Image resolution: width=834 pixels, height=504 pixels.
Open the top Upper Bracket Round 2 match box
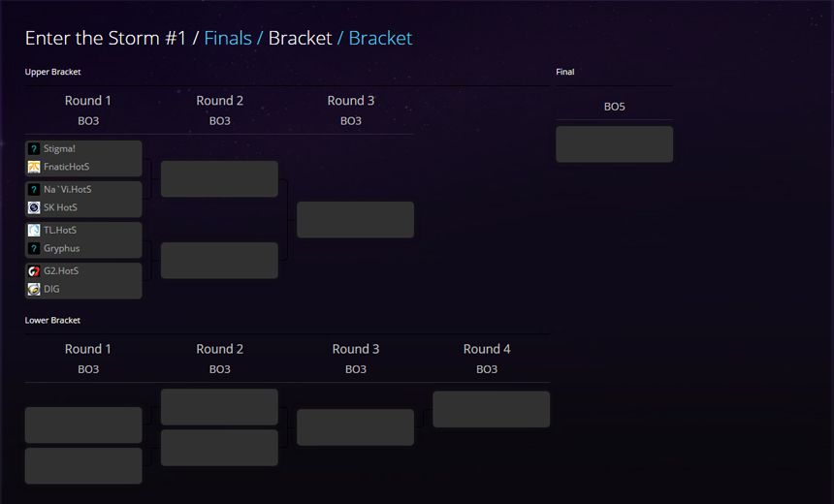(x=219, y=179)
